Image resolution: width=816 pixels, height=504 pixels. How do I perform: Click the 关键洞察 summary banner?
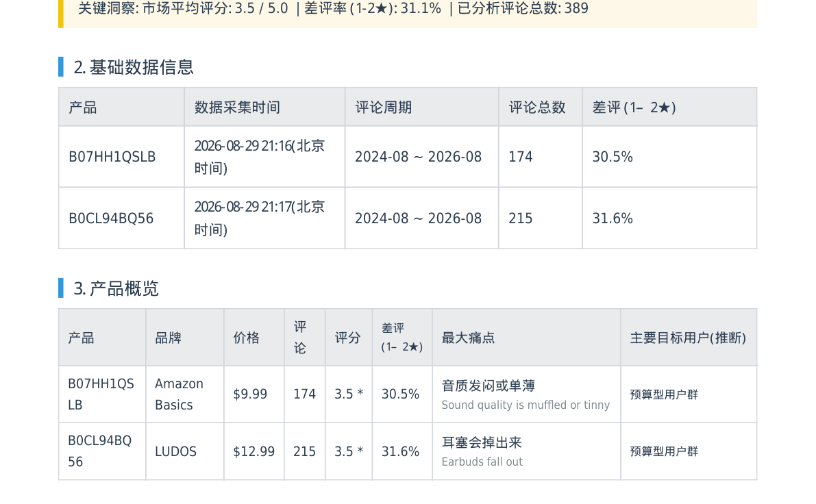(x=408, y=10)
